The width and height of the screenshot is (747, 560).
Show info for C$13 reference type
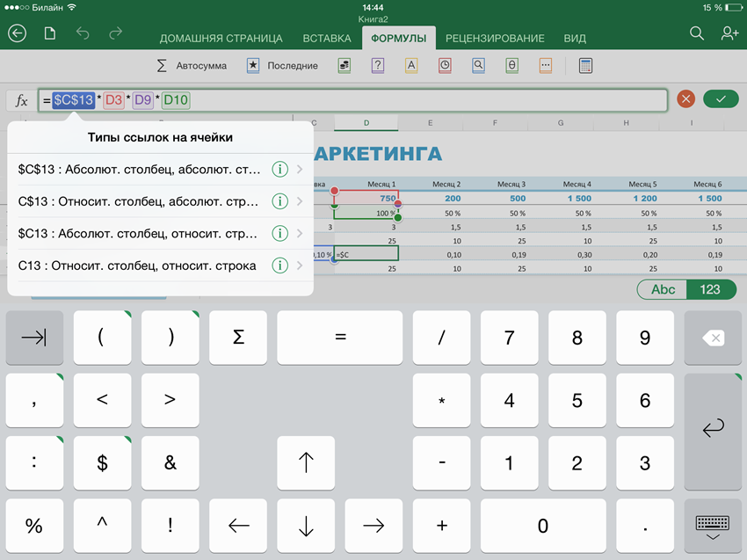pos(280,201)
